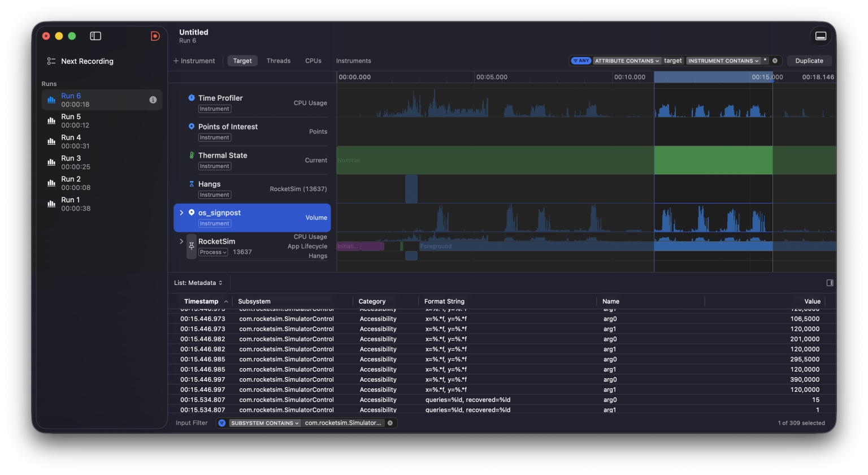Click the Run 4 chart icon
Viewport: 868px width, 475px height.
coord(51,141)
